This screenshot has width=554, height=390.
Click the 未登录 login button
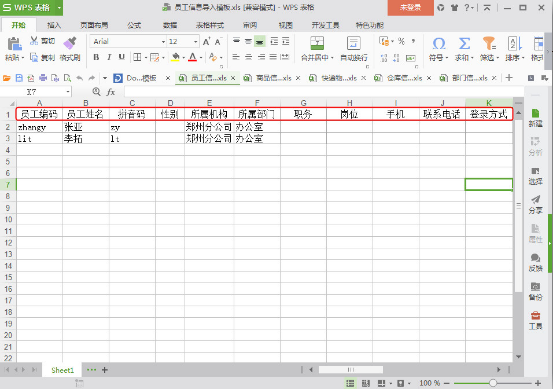(410, 7)
